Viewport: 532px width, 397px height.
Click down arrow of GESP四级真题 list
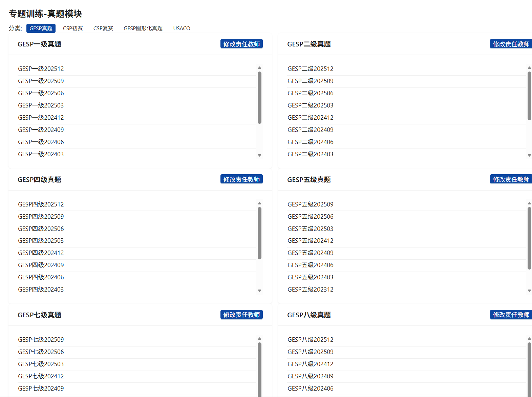[259, 291]
